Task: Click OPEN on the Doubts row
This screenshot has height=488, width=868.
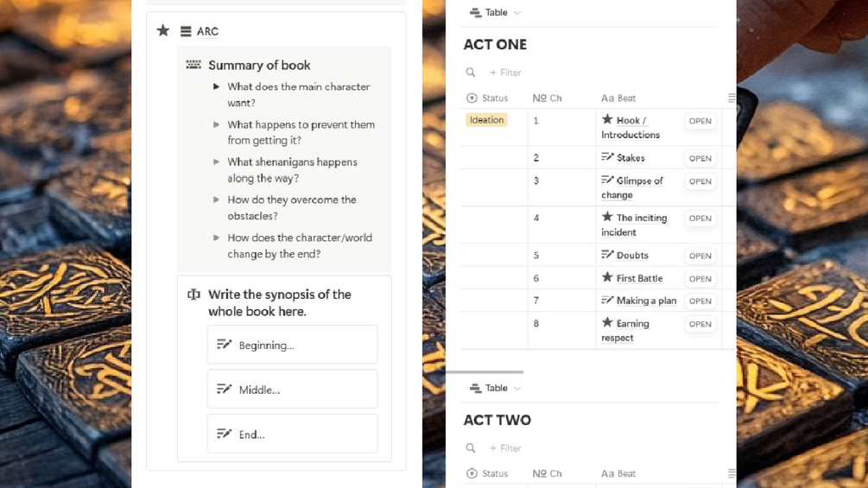Action: pos(700,256)
